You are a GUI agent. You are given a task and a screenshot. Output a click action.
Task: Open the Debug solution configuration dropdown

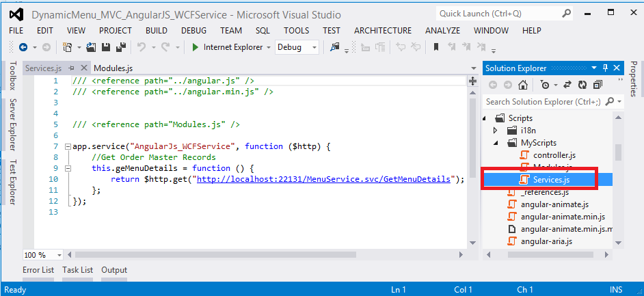[297, 47]
